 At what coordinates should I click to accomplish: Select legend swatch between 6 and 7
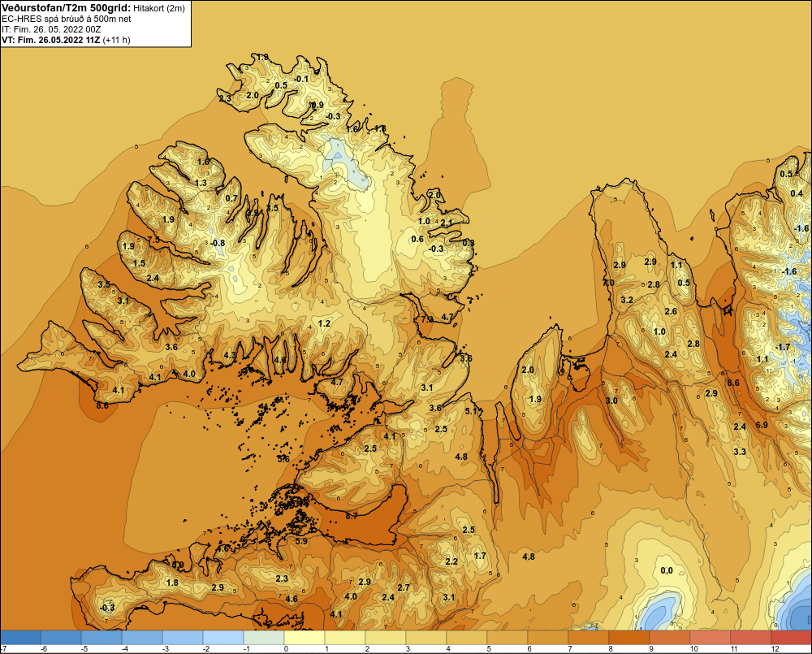548,638
